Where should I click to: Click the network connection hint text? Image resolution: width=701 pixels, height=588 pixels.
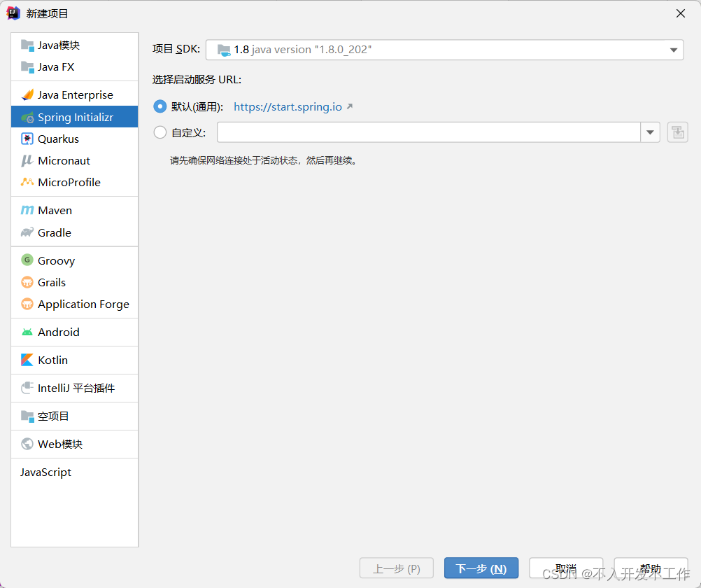263,160
